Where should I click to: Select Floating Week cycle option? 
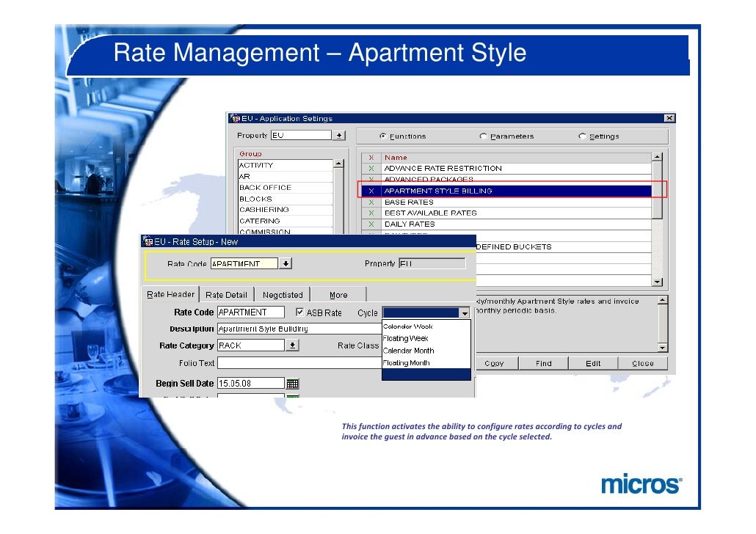[406, 338]
